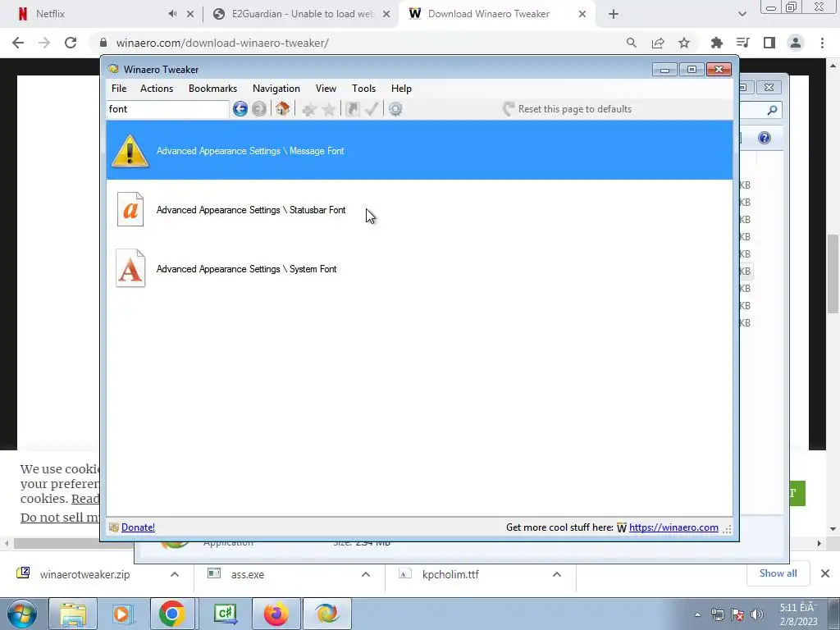Select Message Font warning icon result

[130, 151]
